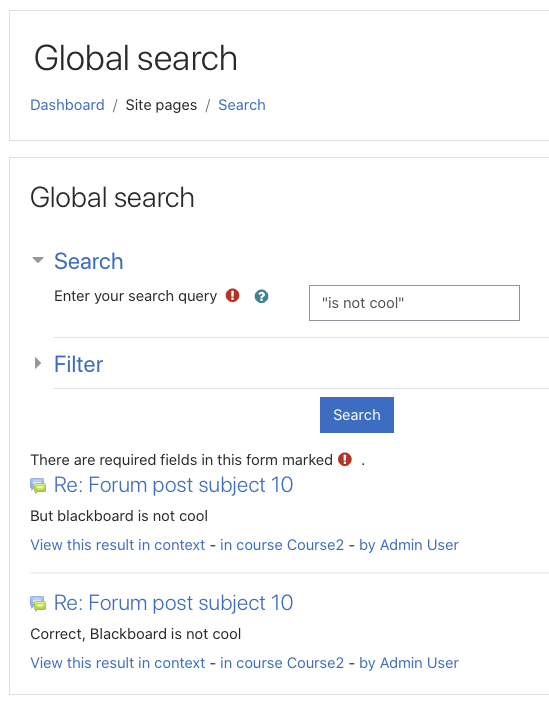Viewport: 549px width, 708px height.
Task: Toggle the Search section heading
Action: click(x=88, y=261)
